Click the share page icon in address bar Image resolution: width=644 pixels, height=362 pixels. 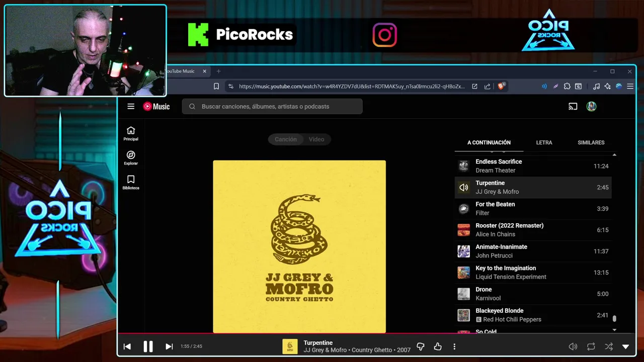(x=487, y=86)
